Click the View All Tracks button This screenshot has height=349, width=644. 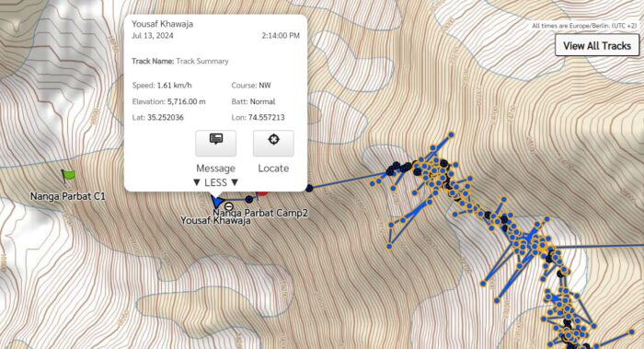(x=597, y=45)
